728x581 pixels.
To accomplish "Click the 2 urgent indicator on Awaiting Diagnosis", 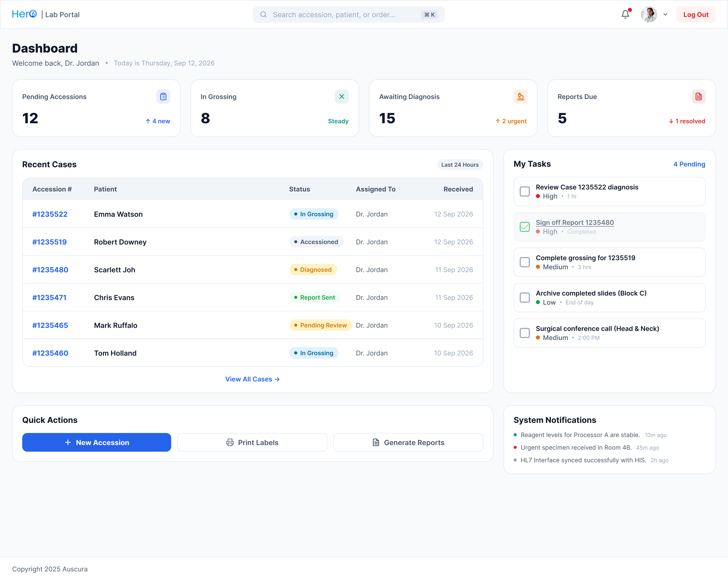I will click(x=511, y=121).
